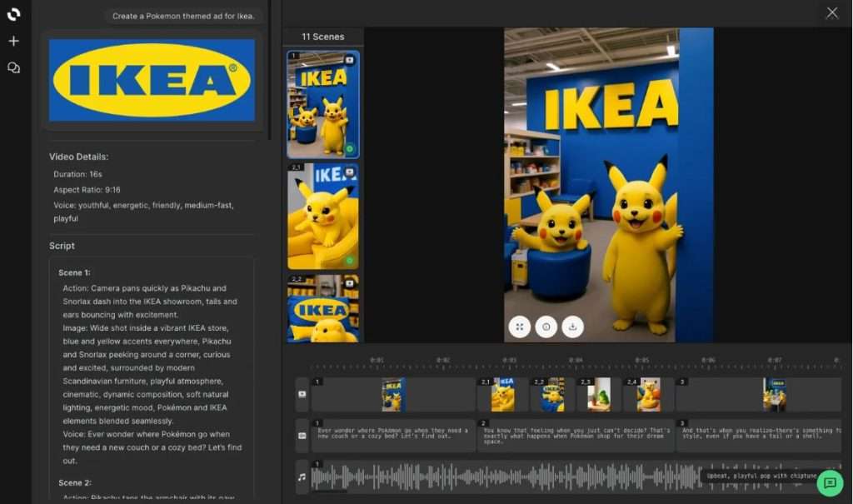Viewport: 853px width, 504px height.
Task: Select the caption 2 'You know that feeling' block
Action: [x=576, y=436]
